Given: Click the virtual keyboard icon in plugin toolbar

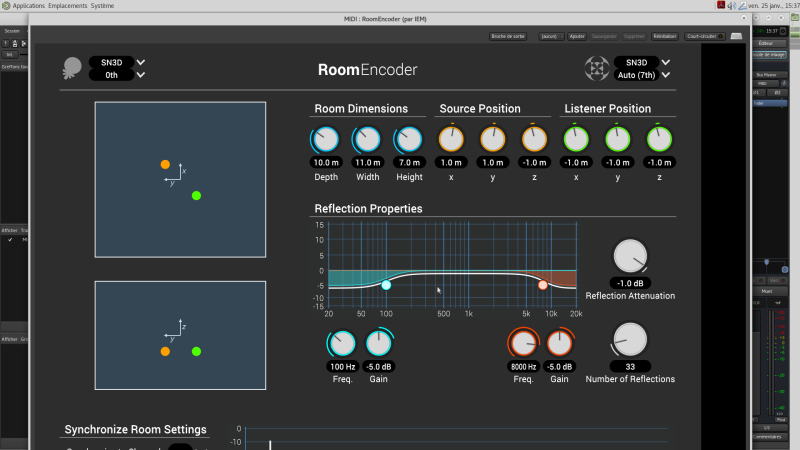Looking at the screenshot, I should (x=736, y=36).
